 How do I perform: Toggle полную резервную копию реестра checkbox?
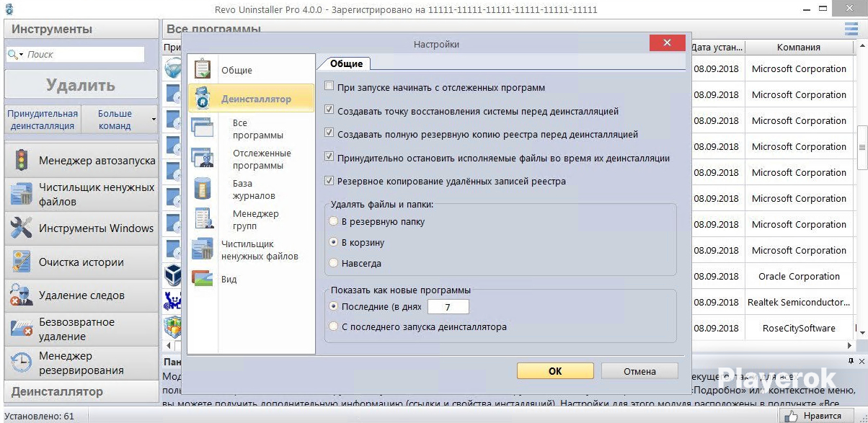pos(329,134)
